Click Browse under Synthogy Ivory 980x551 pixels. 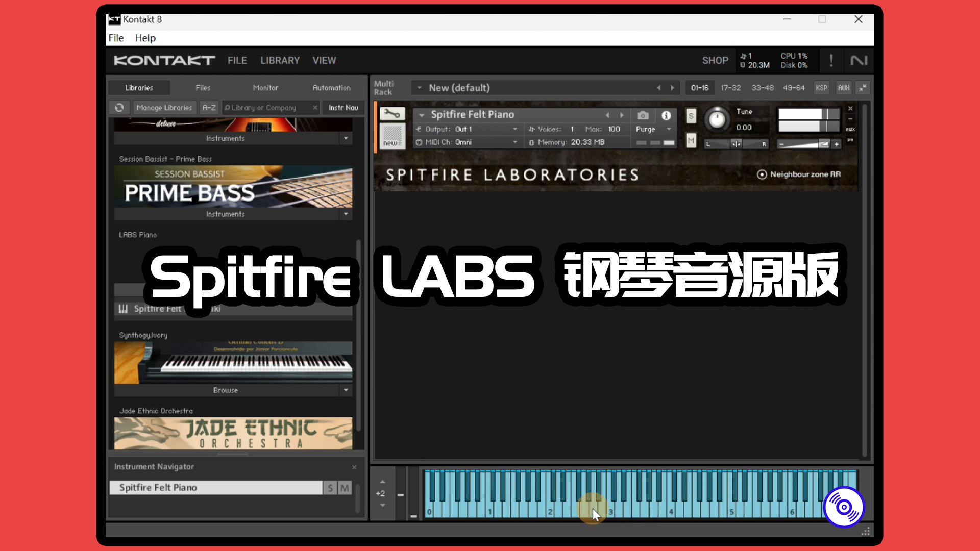(226, 390)
